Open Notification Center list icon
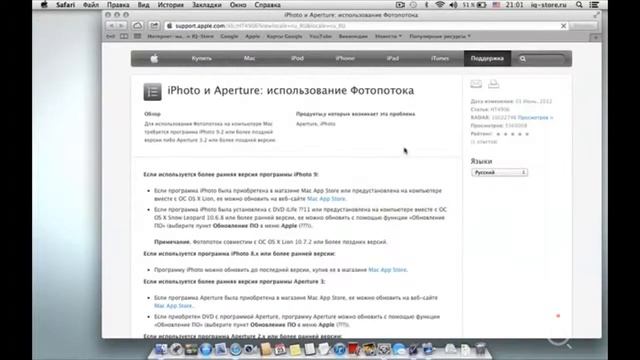 pyautogui.click(x=594, y=5)
